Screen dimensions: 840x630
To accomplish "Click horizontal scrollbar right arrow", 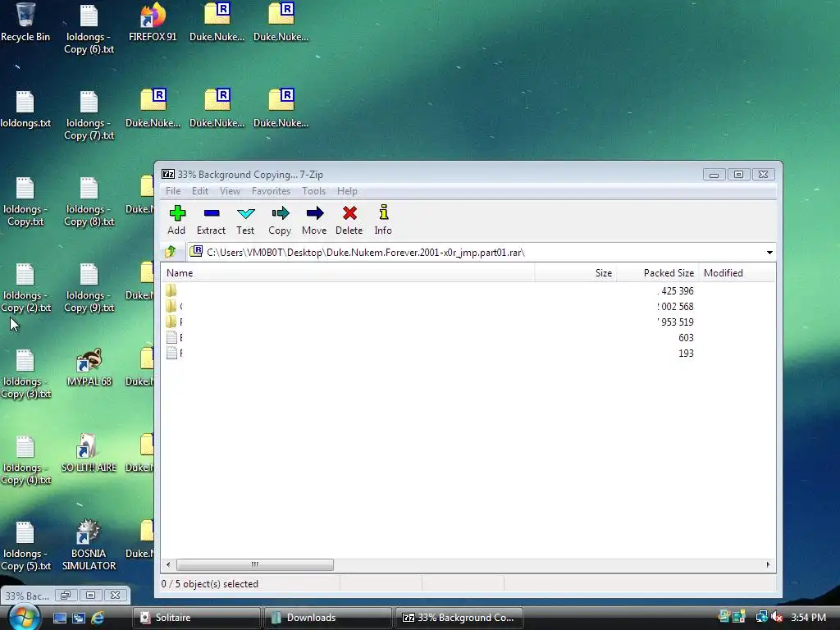I will click(x=768, y=564).
